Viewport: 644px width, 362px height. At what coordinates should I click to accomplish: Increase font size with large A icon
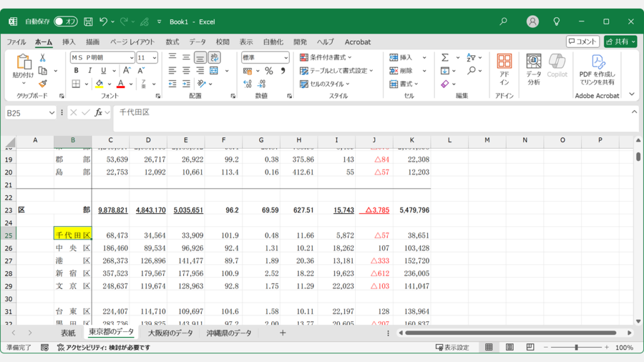tap(127, 70)
